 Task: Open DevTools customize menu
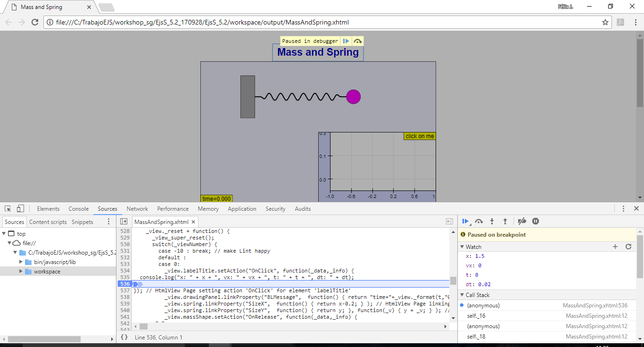623,209
